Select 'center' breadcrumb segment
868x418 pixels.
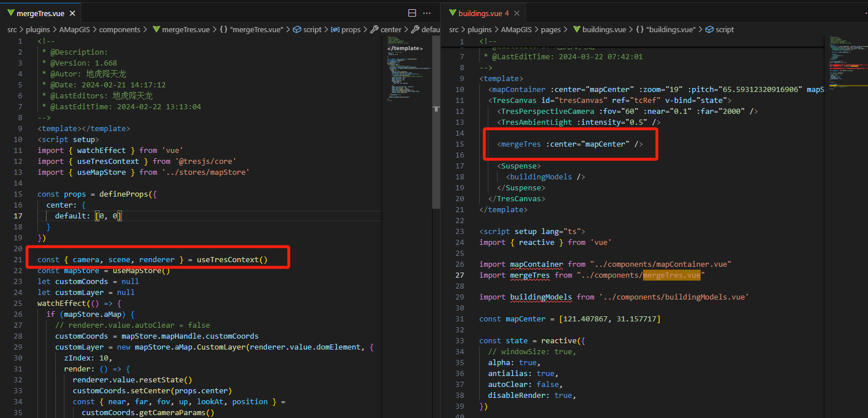391,29
